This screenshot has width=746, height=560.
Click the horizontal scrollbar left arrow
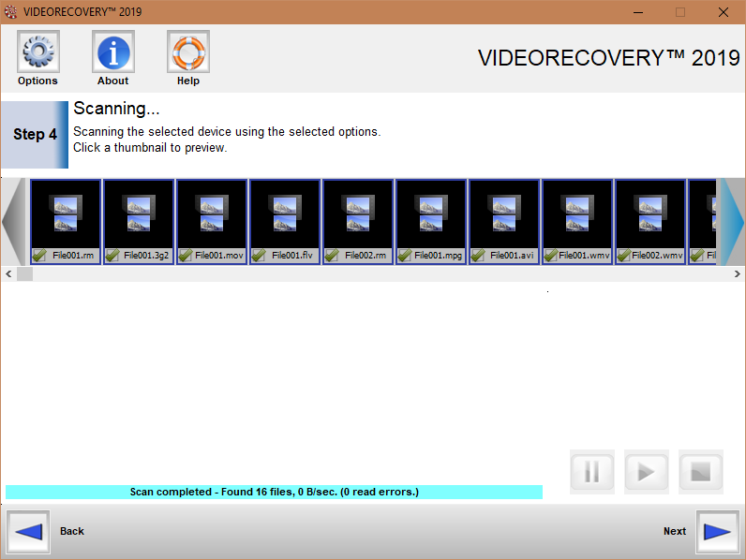coord(8,273)
